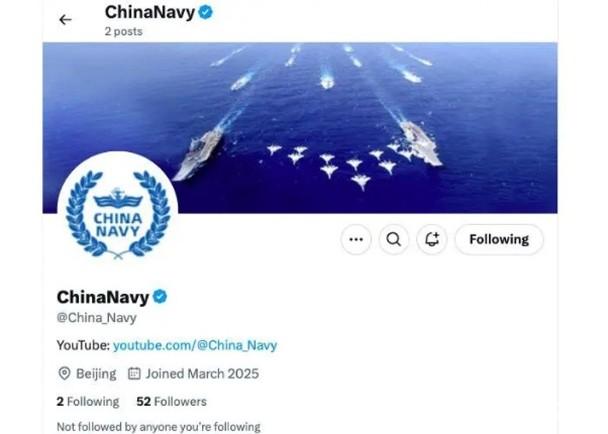Viewport: 608px width, 434px height.
Task: View the fleet banner header image
Action: click(300, 128)
